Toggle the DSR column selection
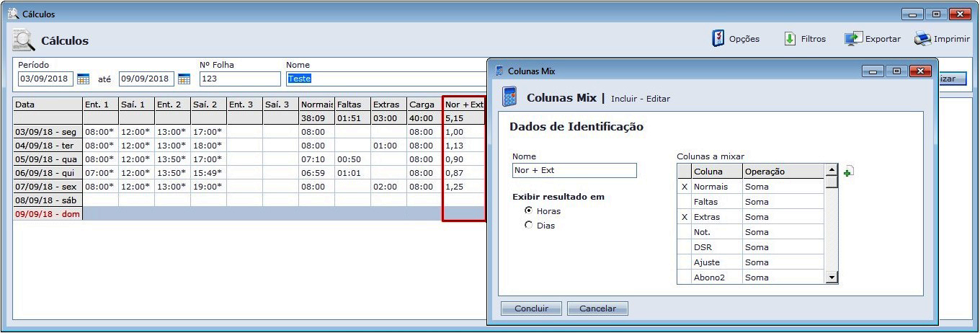980x333 pixels. pyautogui.click(x=684, y=247)
